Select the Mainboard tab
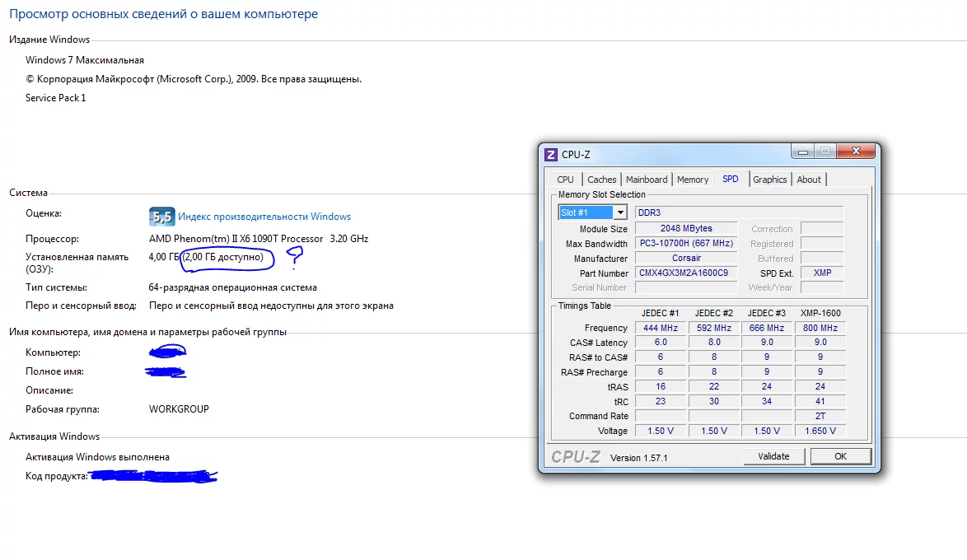967x560 pixels. click(x=647, y=180)
